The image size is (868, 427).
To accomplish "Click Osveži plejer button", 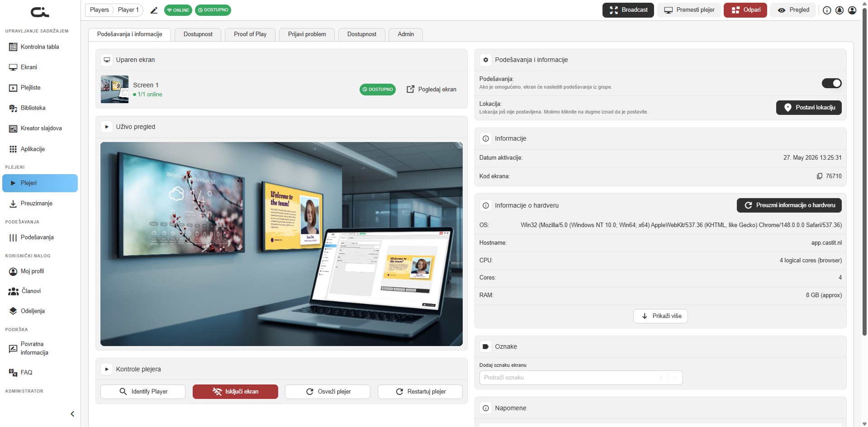I will tap(327, 392).
